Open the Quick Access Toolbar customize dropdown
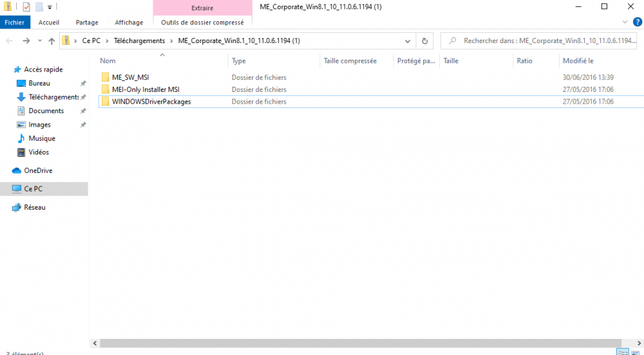The image size is (644, 355). (50, 7)
